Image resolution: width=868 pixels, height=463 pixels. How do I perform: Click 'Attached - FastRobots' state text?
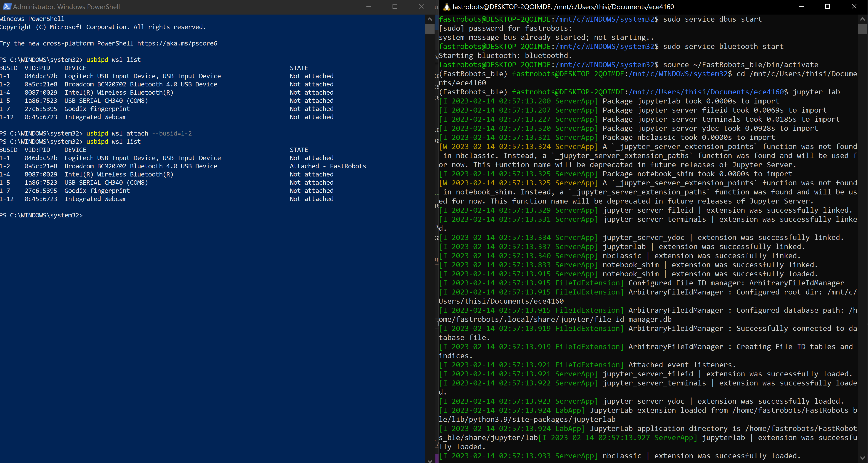tap(328, 166)
